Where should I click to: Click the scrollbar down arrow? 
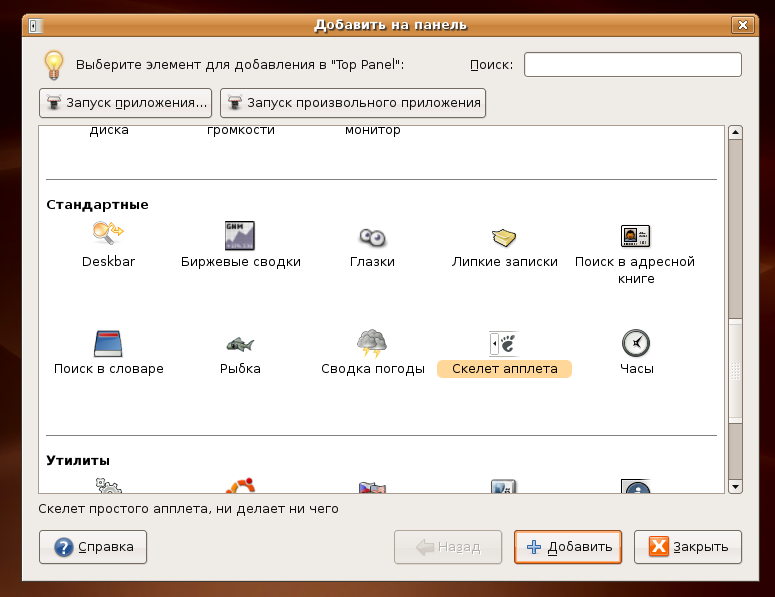(x=735, y=486)
